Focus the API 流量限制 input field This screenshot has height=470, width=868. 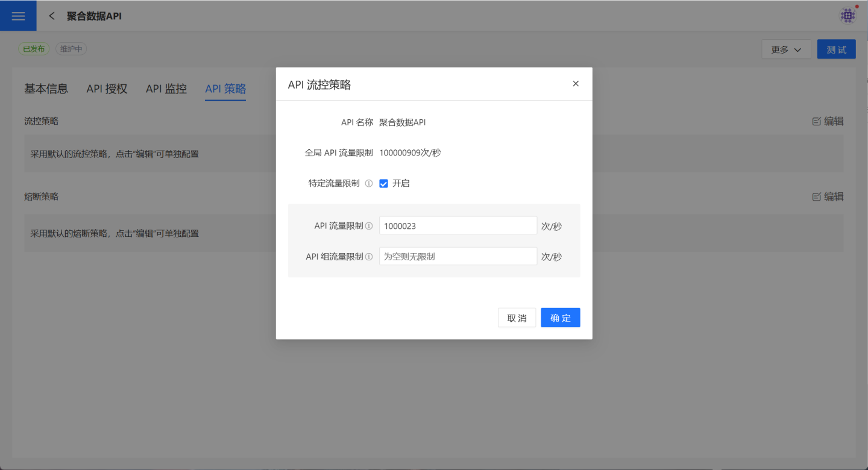[458, 226]
